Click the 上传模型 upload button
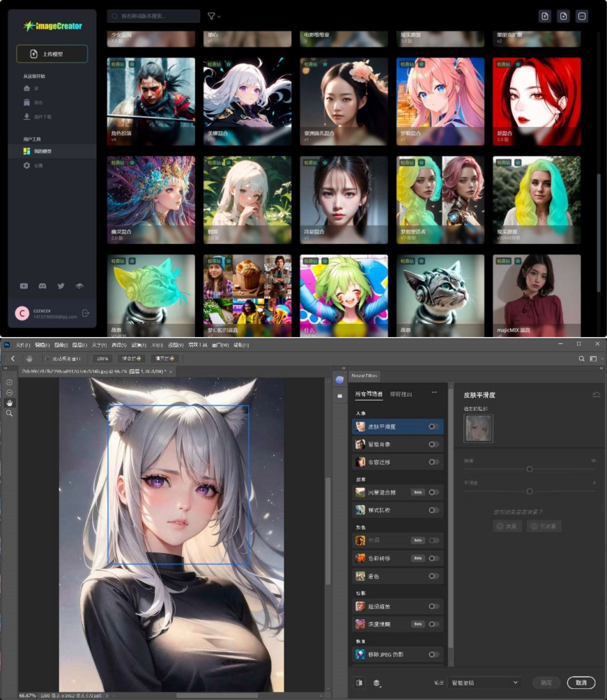607x700 pixels. click(52, 54)
